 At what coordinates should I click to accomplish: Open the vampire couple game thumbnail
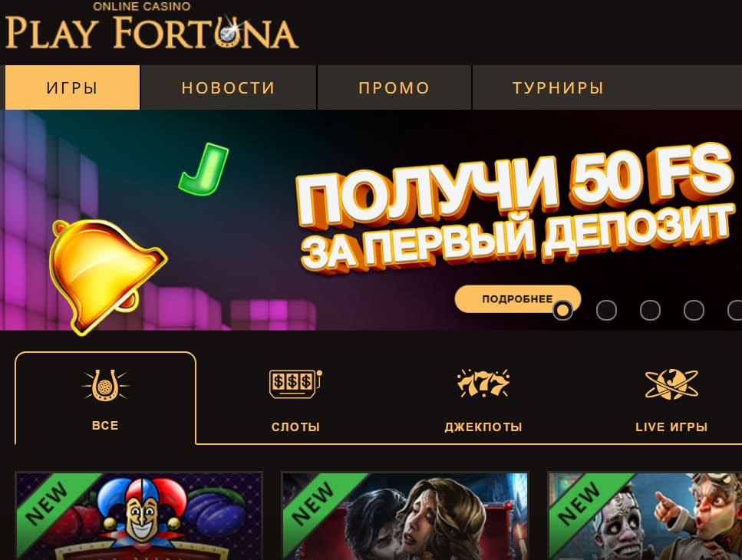click(405, 516)
